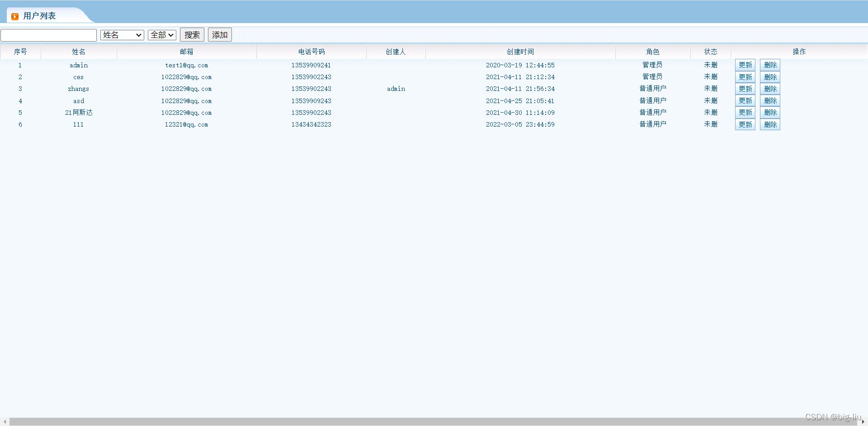This screenshot has height=426, width=868.
Task: Click the 操作 column header
Action: pyautogui.click(x=799, y=52)
